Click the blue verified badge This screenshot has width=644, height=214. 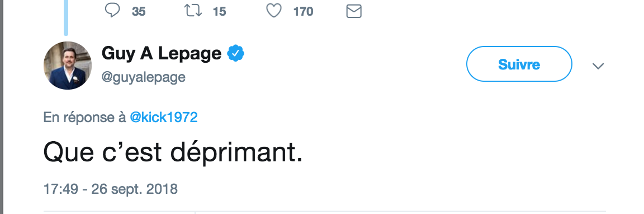(236, 54)
